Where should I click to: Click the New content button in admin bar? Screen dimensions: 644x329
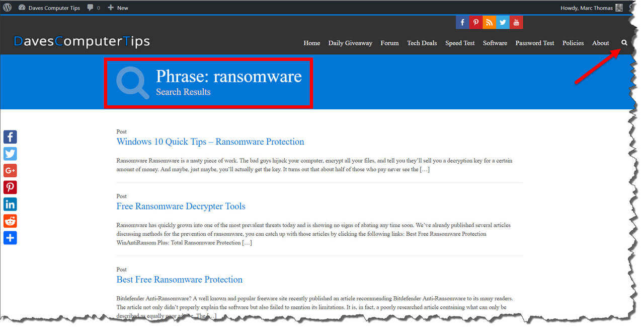118,8
